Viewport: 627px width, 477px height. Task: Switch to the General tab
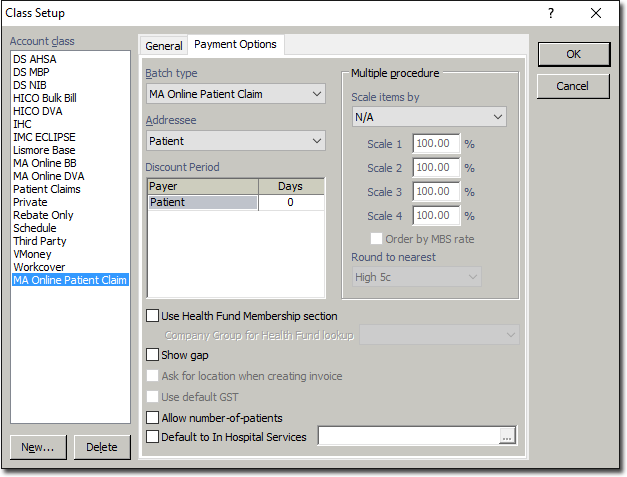164,46
